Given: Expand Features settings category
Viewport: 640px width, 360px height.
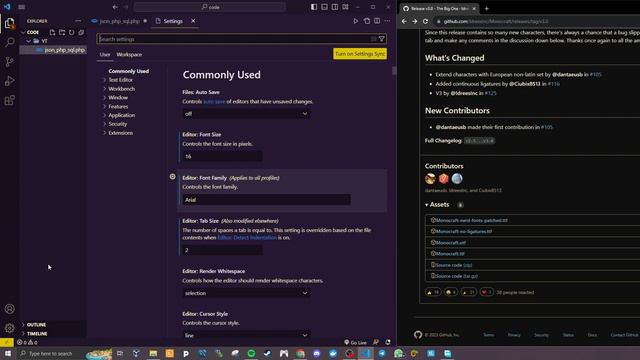Looking at the screenshot, I should (118, 107).
